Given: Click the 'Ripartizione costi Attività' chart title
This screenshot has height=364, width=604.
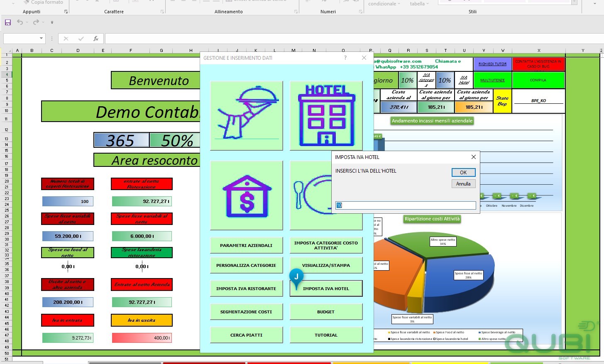Looking at the screenshot, I should [432, 219].
